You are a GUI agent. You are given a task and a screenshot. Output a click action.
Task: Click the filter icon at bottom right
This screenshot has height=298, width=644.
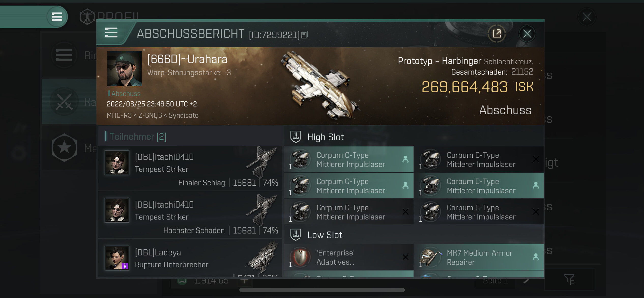click(x=569, y=279)
